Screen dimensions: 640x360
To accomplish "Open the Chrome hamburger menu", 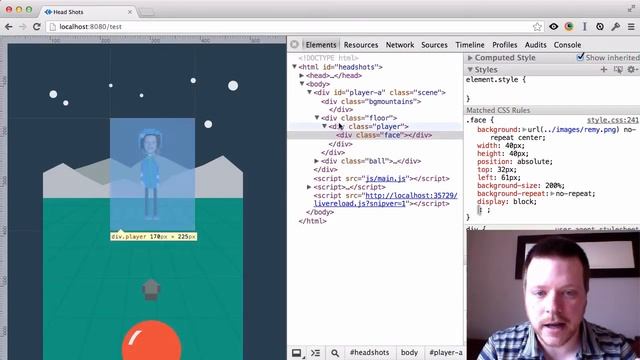I will click(631, 27).
